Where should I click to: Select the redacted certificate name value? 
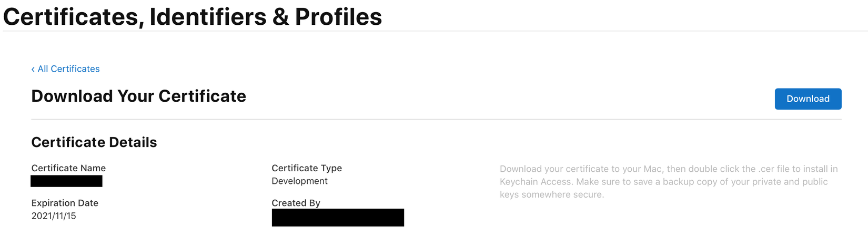66,181
